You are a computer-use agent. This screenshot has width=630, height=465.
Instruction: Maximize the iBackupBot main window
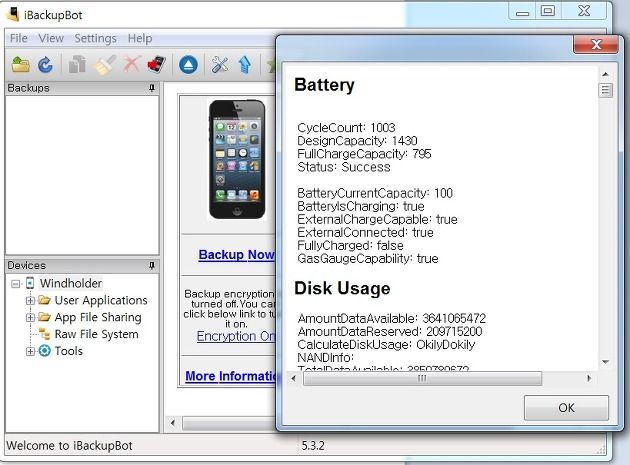(548, 10)
